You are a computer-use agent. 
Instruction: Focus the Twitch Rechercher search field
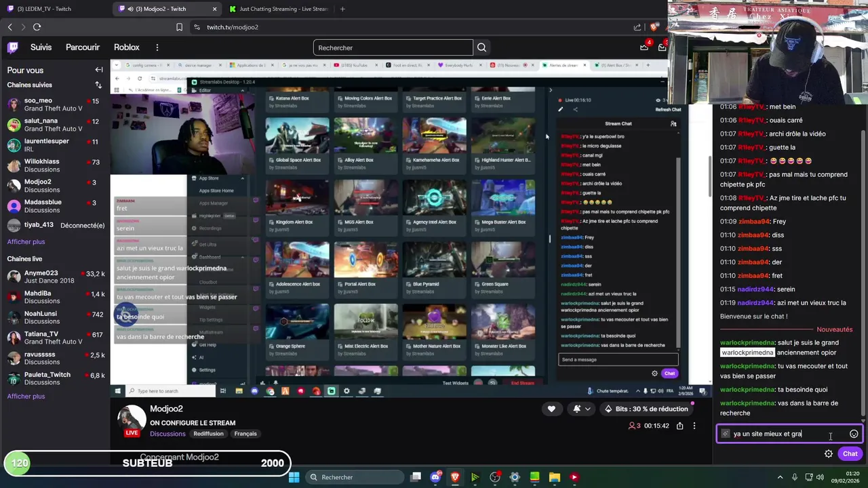pyautogui.click(x=393, y=47)
